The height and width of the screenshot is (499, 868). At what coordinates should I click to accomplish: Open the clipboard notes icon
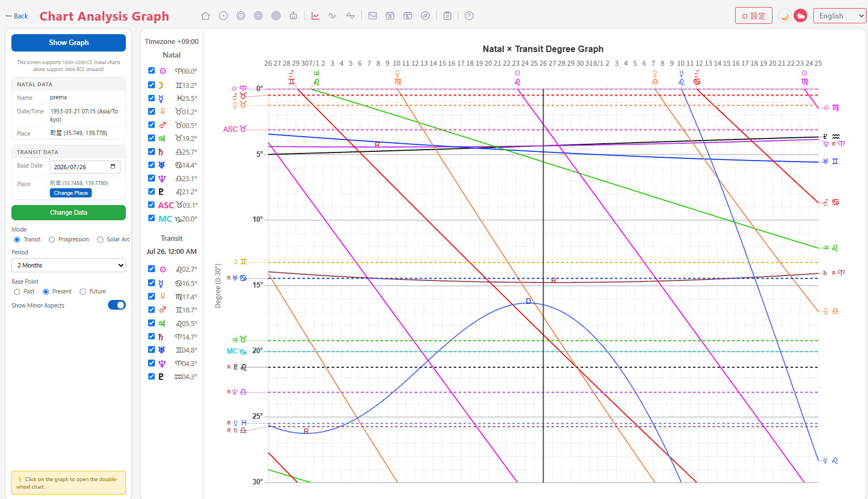448,16
